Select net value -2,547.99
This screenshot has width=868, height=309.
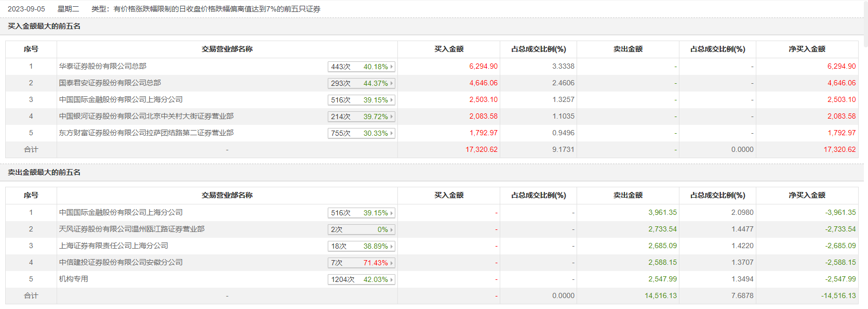(x=840, y=279)
